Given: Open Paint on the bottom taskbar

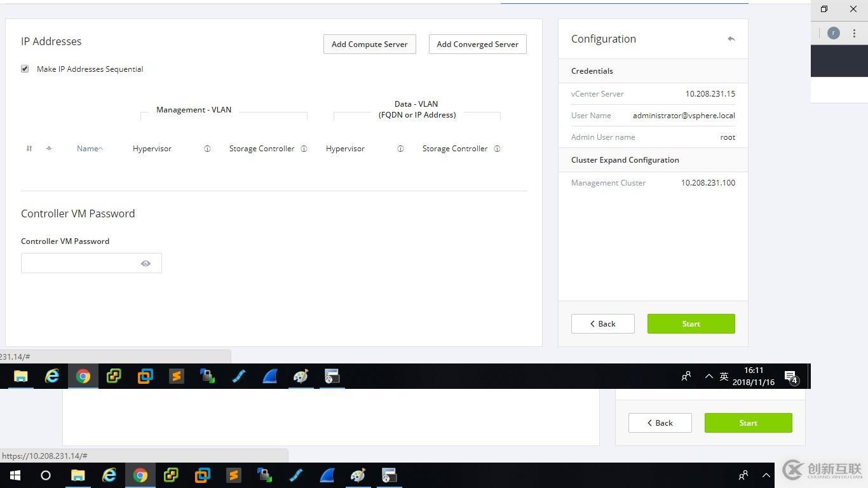Looking at the screenshot, I should click(x=358, y=475).
